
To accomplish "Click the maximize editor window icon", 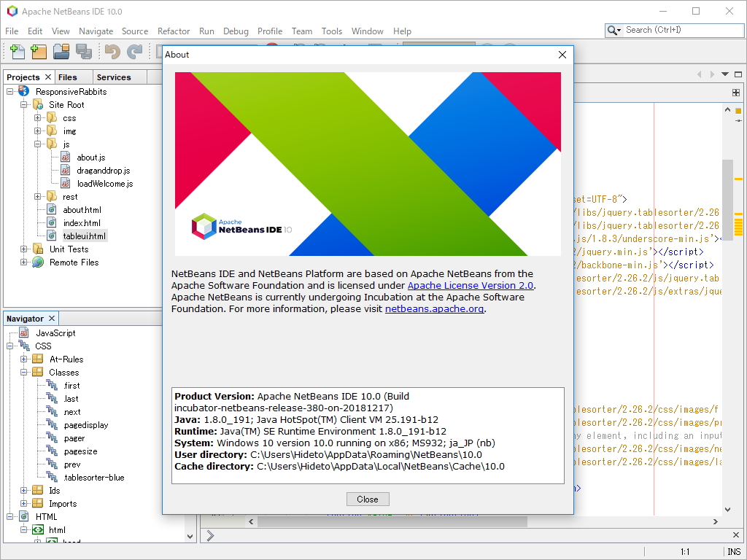I will [738, 74].
